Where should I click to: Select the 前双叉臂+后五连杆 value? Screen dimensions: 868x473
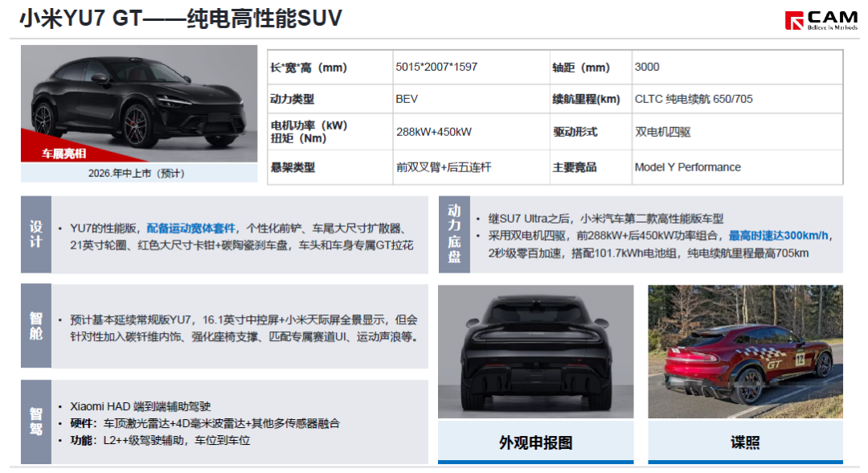(444, 167)
